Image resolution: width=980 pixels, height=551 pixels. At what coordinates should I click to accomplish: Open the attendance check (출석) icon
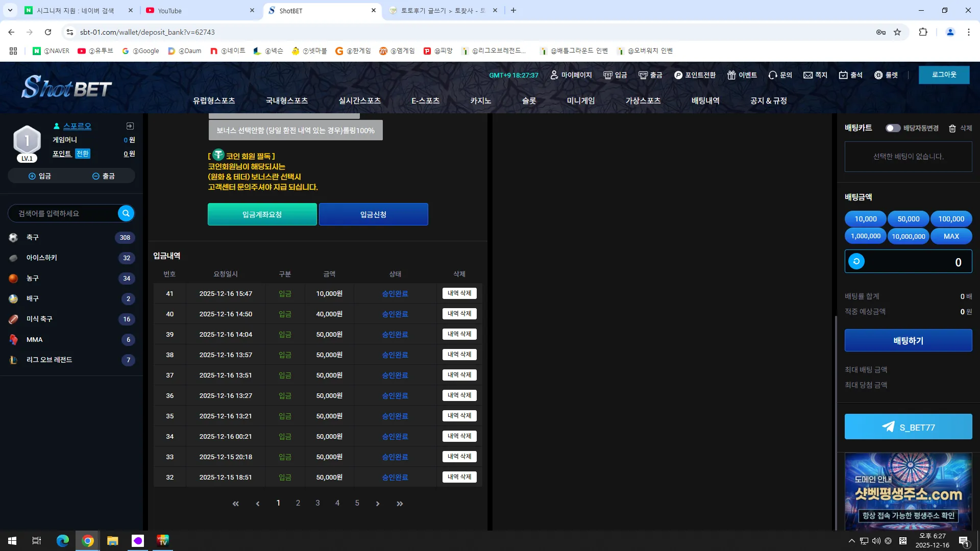tap(843, 75)
